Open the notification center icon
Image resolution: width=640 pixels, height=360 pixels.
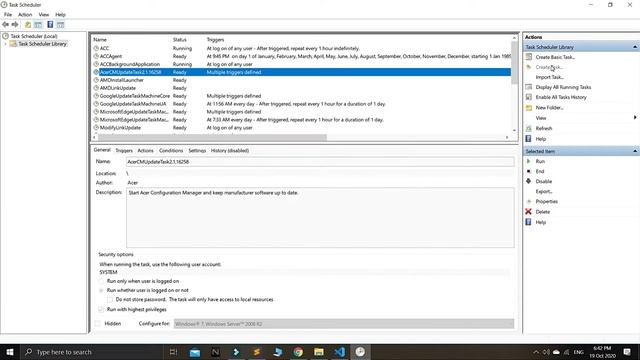(627, 352)
